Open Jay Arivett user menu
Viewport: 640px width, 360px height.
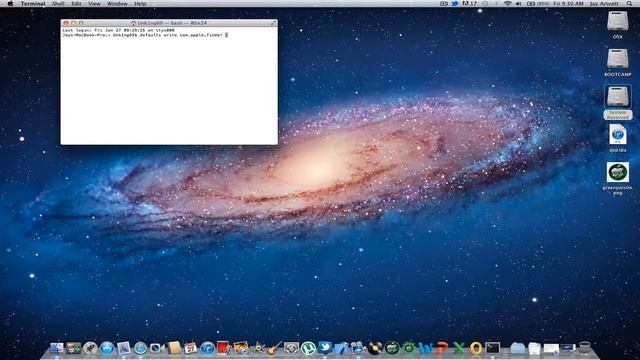point(603,4)
